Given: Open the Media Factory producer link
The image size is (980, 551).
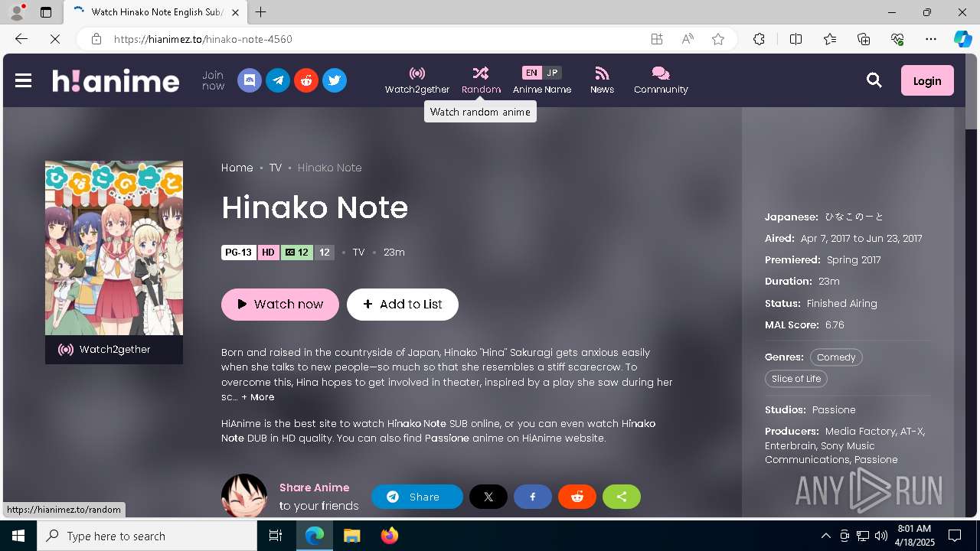Looking at the screenshot, I should (x=860, y=432).
